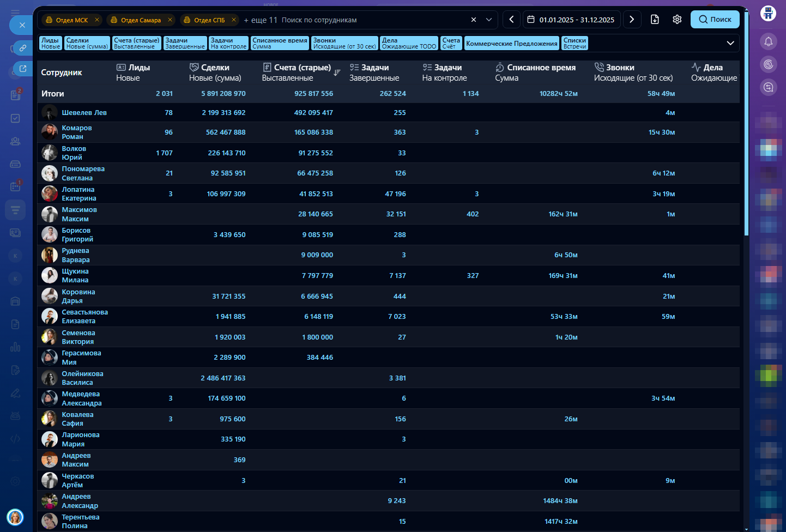Click the Поиск search button
This screenshot has width=786, height=532.
[x=715, y=20]
